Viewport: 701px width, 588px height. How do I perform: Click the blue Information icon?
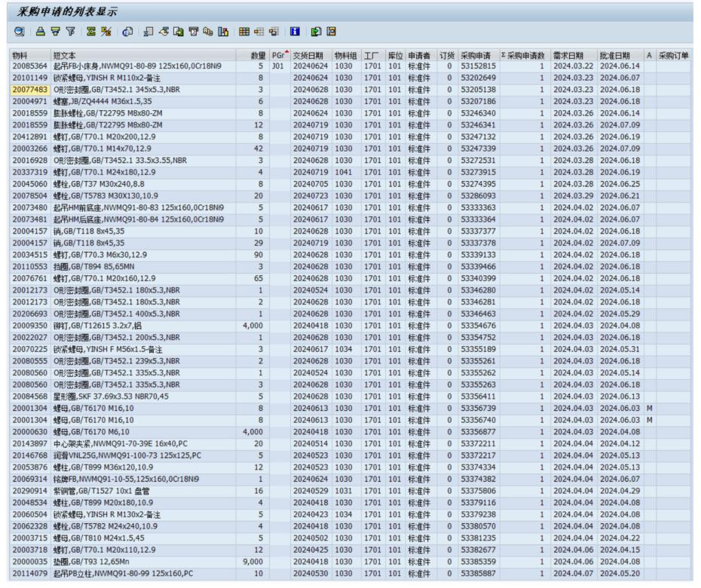[x=295, y=32]
